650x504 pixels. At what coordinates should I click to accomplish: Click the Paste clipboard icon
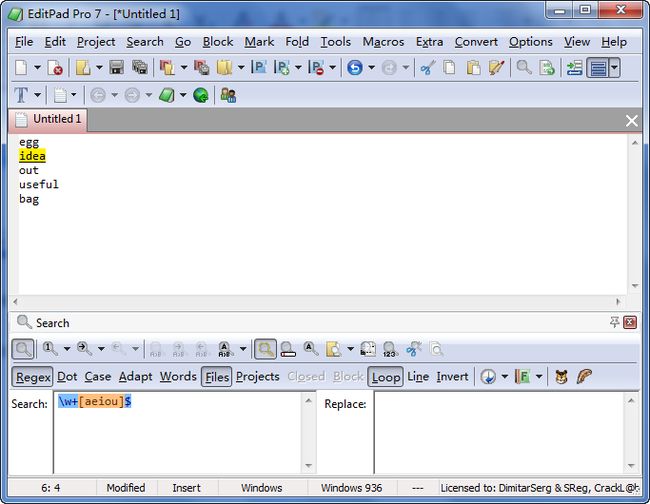pos(473,67)
